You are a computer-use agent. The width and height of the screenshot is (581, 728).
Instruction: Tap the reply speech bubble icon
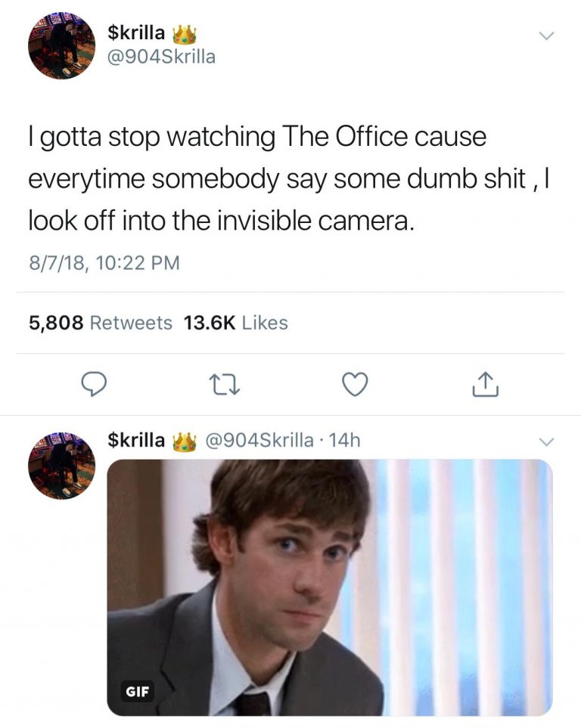(95, 385)
